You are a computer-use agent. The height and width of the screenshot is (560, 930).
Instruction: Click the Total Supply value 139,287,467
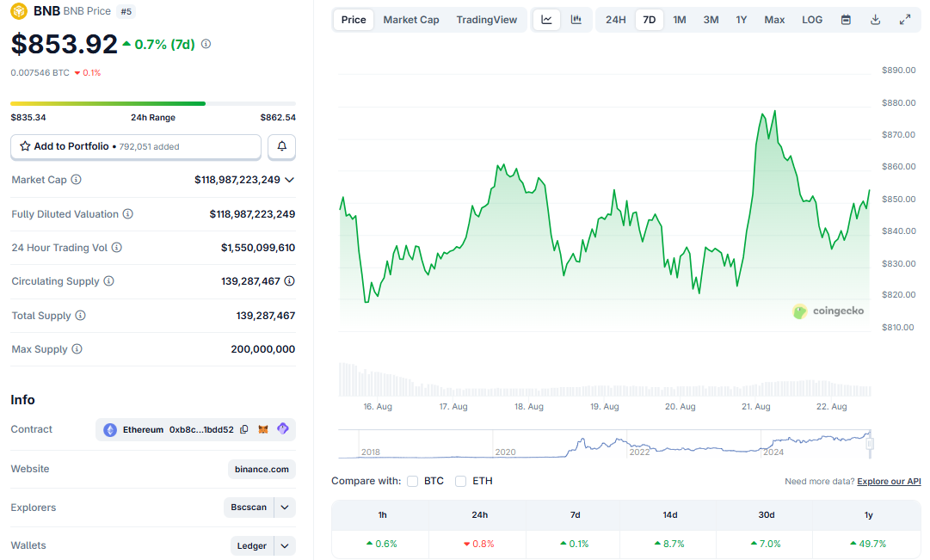pyautogui.click(x=266, y=316)
